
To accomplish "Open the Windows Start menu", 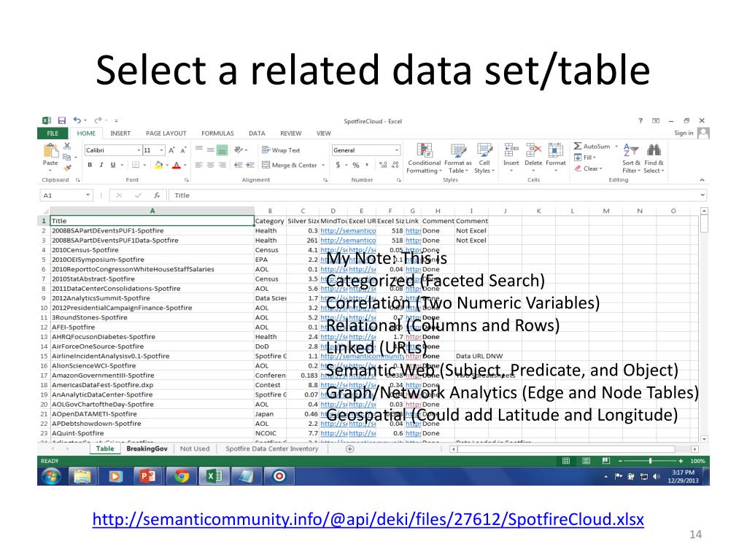I will point(51,476).
